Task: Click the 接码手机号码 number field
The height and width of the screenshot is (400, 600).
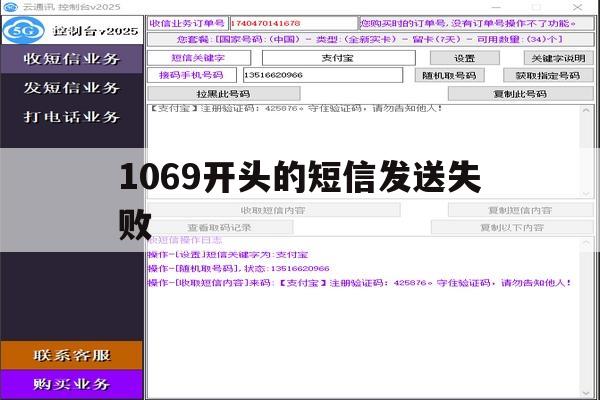Action: pos(323,75)
